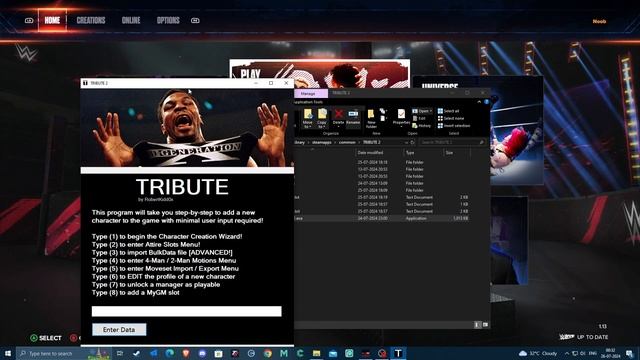Sort files by the Date modified column
The image size is (640, 360).
tap(370, 153)
